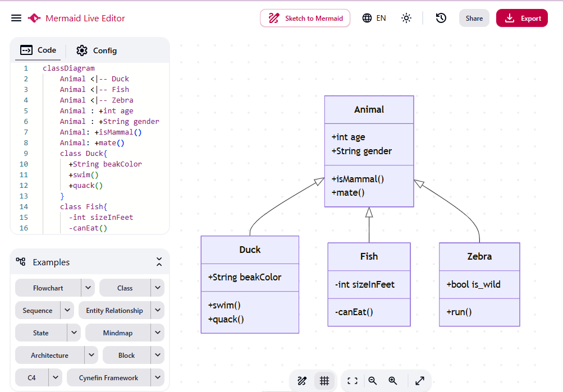Image resolution: width=563 pixels, height=392 pixels.
Task: Click code line '+String beakColor'
Action: 105,164
